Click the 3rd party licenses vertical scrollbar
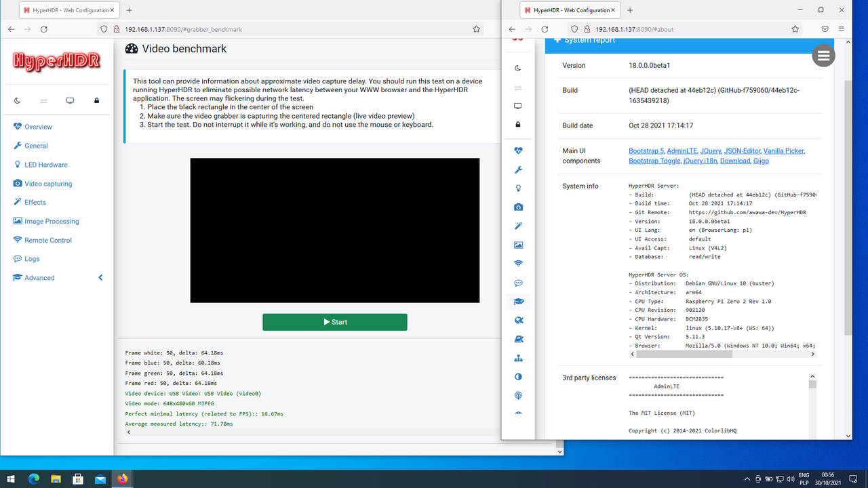 coord(812,384)
